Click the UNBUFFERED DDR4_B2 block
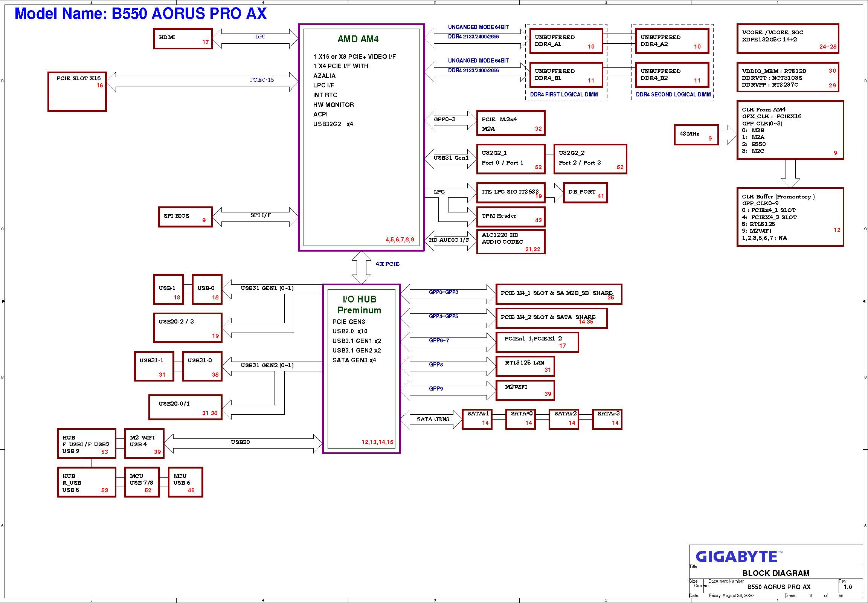This screenshot has height=603, width=868. (672, 75)
